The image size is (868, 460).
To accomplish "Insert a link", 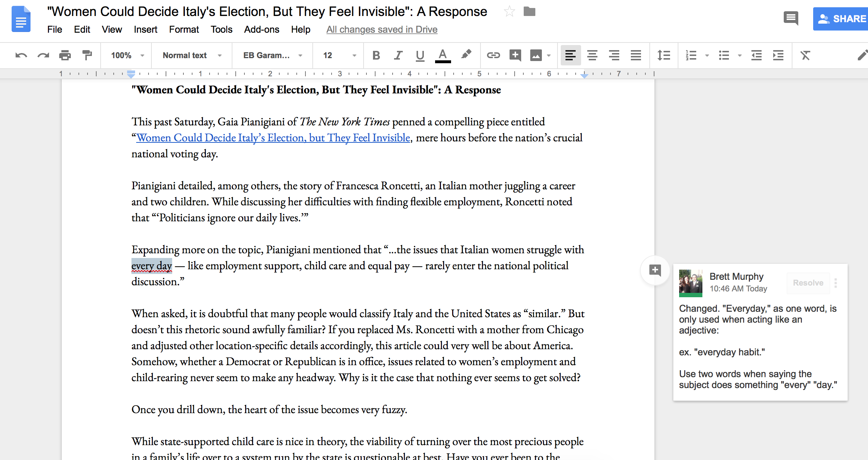I will pyautogui.click(x=493, y=55).
